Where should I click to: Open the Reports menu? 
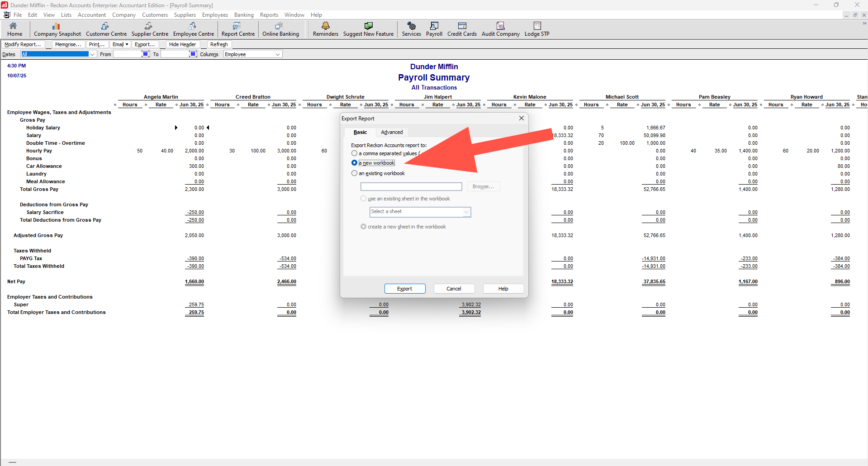(269, 15)
